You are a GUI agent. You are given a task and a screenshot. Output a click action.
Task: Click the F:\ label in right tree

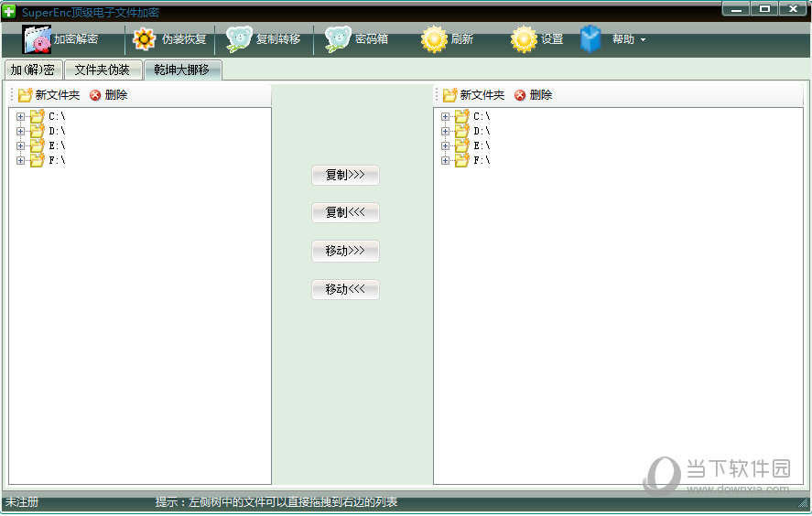[x=482, y=161]
